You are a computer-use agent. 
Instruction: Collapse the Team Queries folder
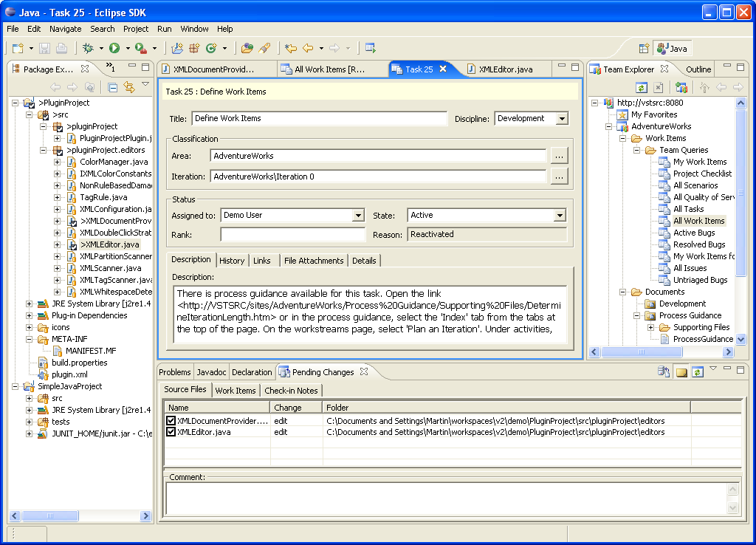636,150
